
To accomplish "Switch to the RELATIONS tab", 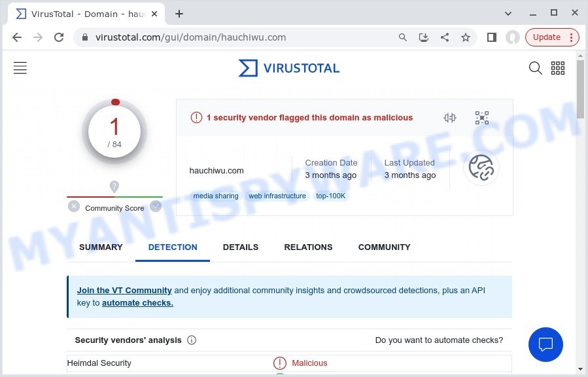I will coord(308,247).
